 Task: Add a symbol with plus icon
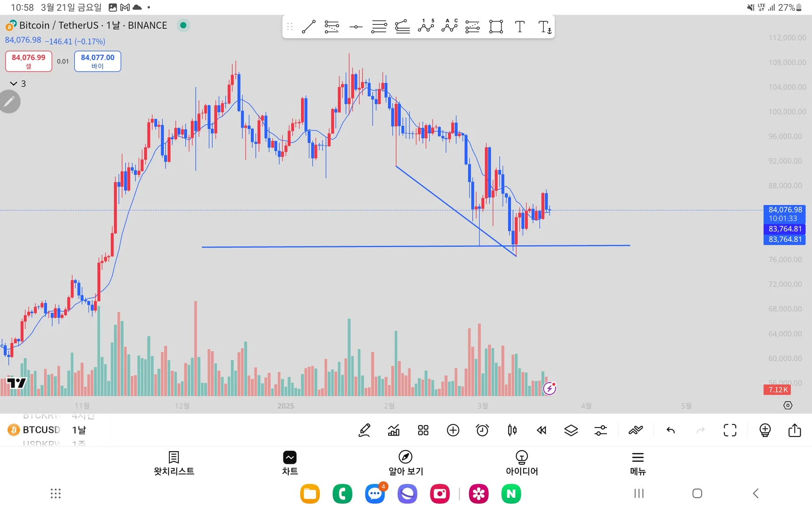(453, 430)
